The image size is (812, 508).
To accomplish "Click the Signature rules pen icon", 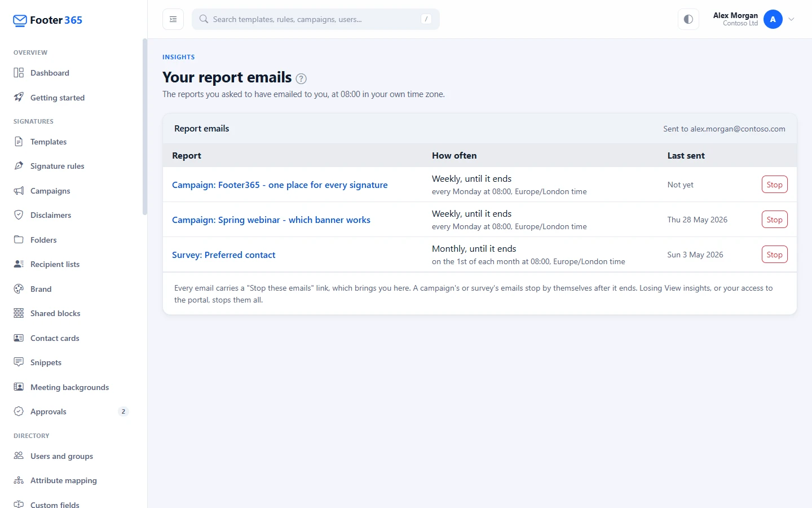I will (x=19, y=166).
